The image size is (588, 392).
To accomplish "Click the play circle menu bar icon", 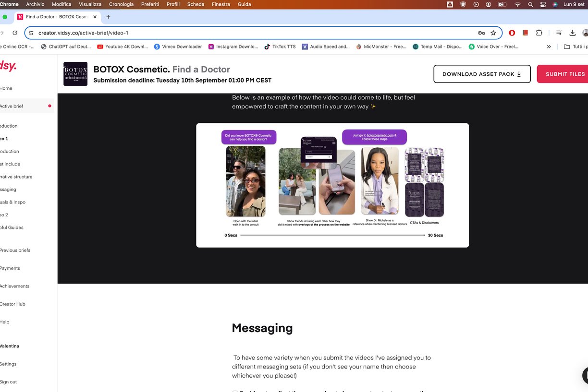I will (x=476, y=4).
